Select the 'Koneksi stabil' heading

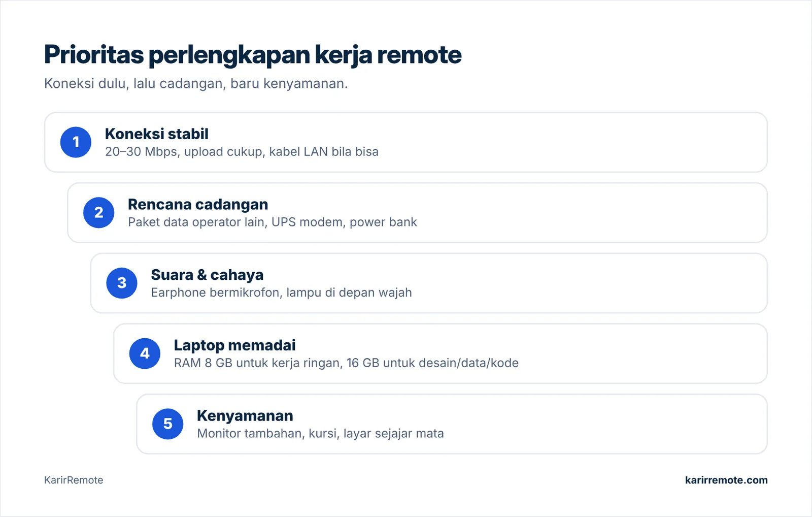click(156, 134)
